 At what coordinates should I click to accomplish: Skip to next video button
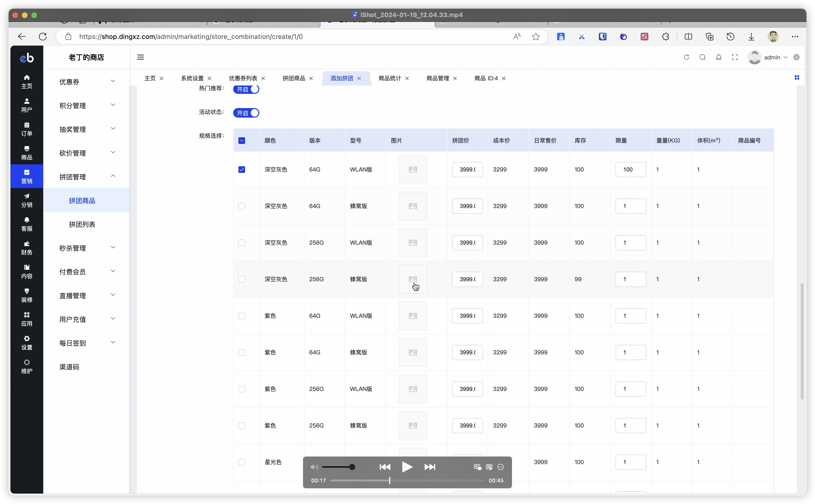(x=430, y=467)
